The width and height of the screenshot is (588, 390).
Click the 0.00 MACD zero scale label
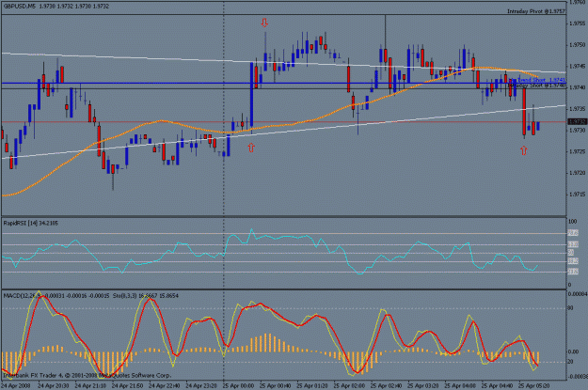pyautogui.click(x=573, y=351)
